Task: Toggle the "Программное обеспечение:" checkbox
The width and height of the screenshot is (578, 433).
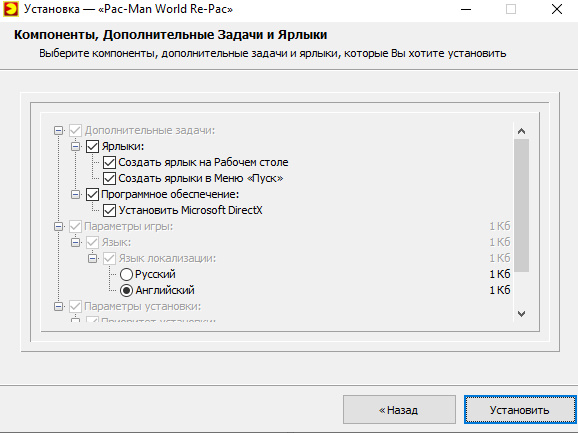Action: click(92, 194)
